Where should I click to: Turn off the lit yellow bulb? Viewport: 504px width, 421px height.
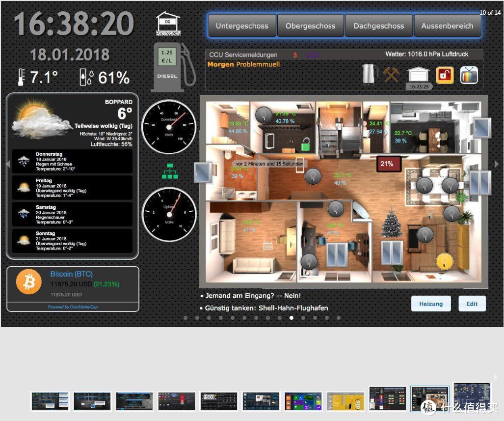click(x=444, y=261)
